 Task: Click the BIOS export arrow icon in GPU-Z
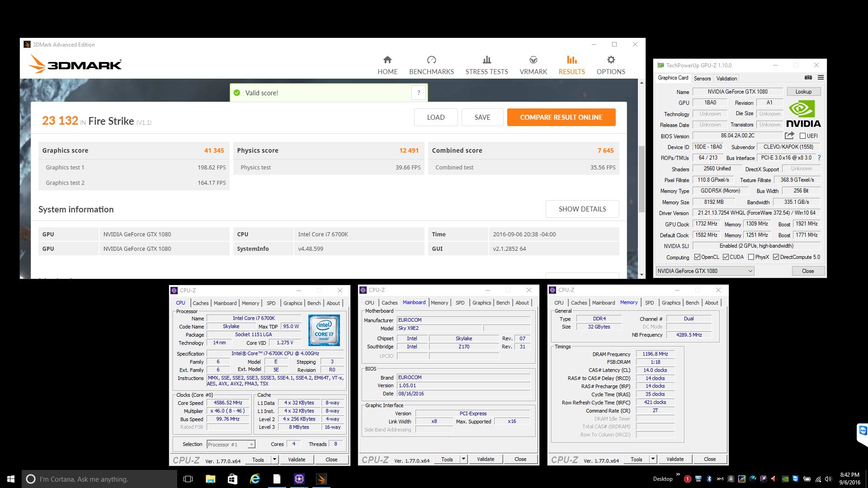click(x=789, y=136)
